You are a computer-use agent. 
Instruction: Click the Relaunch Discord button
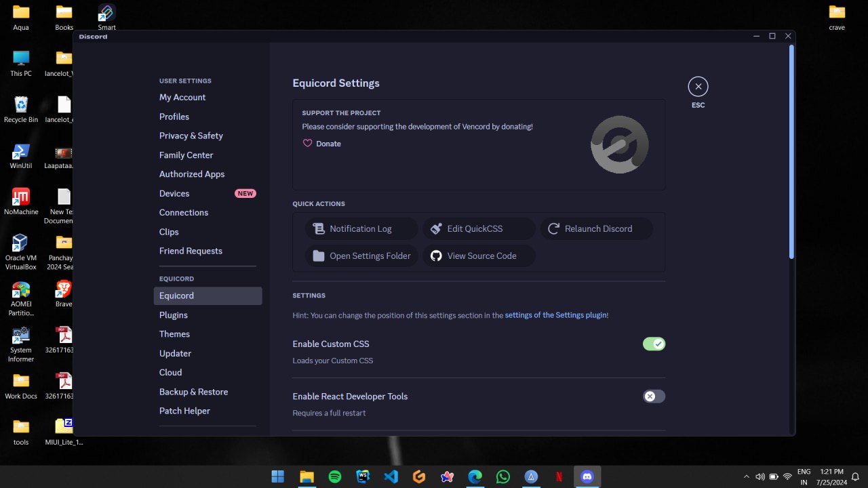(x=597, y=229)
